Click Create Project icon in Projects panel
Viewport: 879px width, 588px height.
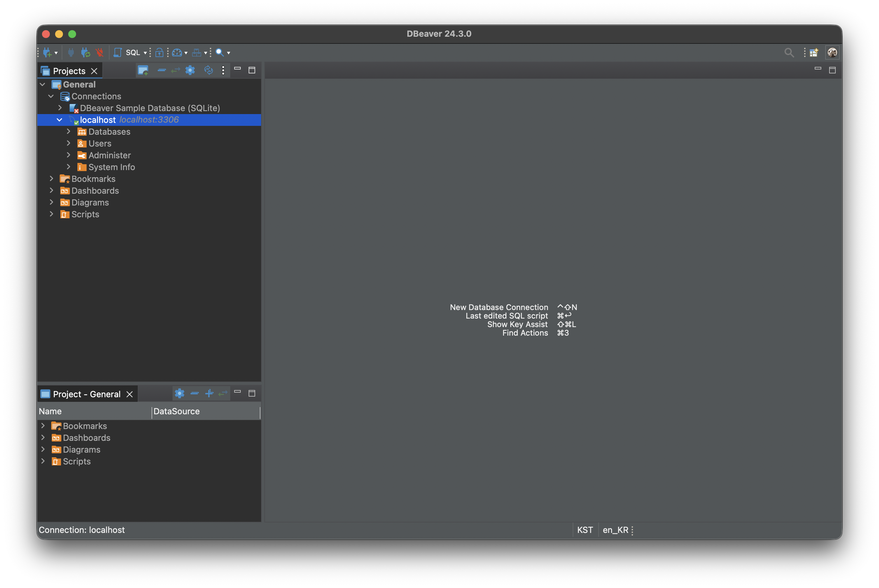143,70
